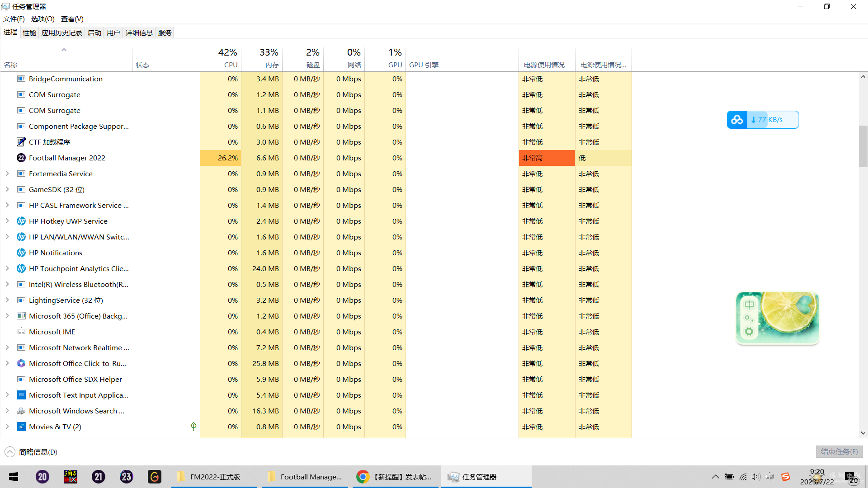This screenshot has width=868, height=488.
Task: Sort processes by 磁盘 column header
Action: point(303,59)
